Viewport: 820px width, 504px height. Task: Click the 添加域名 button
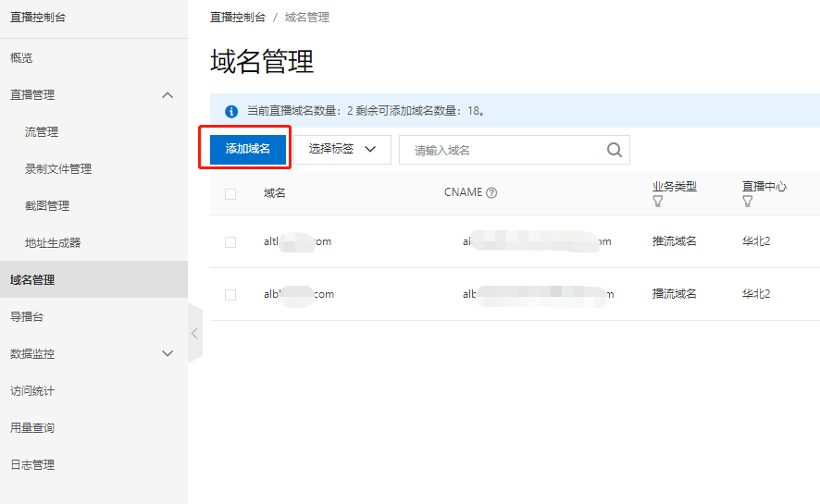pos(247,149)
